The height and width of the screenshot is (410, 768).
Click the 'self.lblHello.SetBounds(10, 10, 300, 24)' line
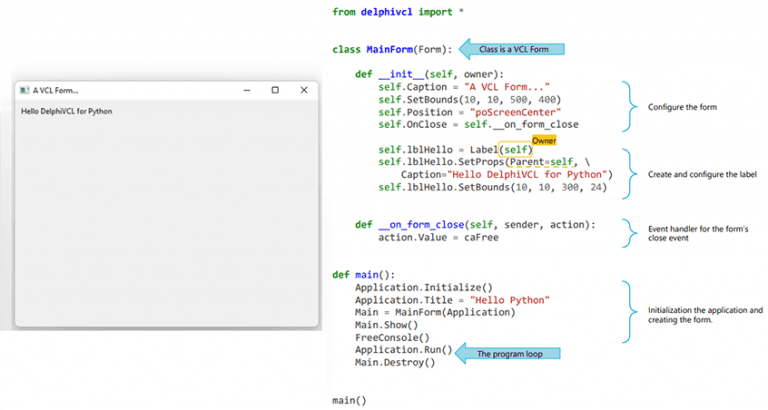(492, 188)
